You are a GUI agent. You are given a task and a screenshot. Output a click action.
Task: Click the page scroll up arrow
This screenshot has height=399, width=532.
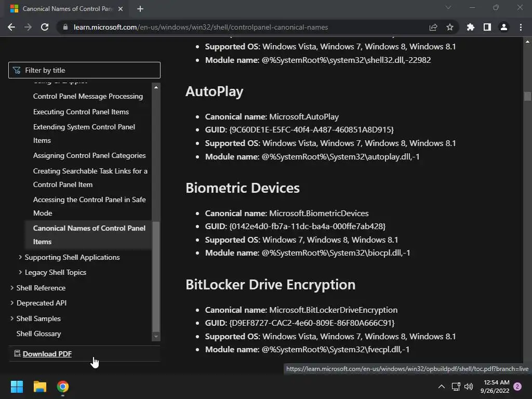click(x=527, y=42)
